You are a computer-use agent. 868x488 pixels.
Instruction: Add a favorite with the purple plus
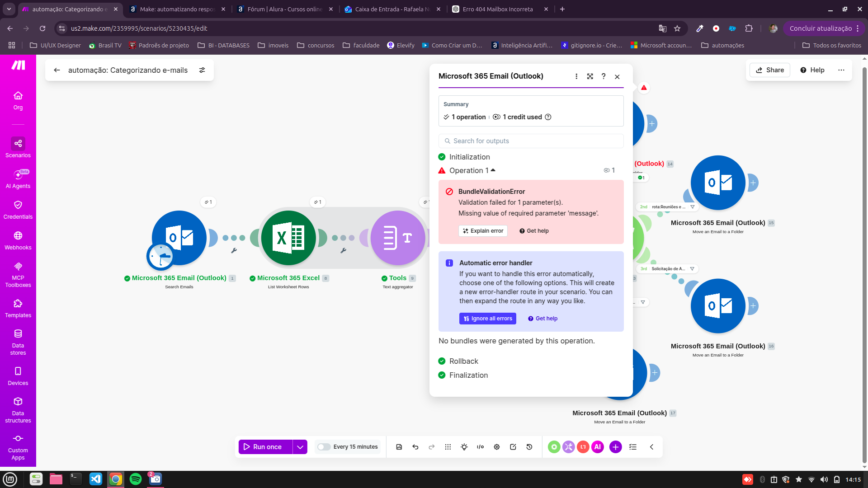click(x=616, y=447)
